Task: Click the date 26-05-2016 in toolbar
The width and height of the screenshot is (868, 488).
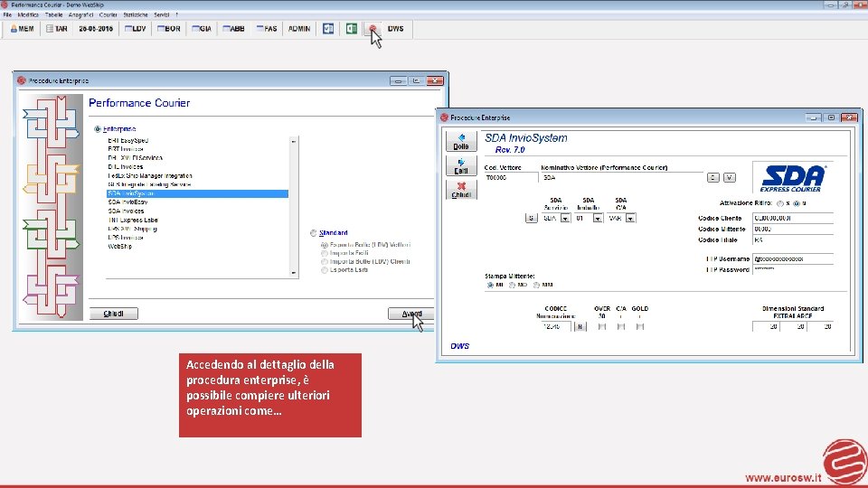Action: click(x=96, y=29)
